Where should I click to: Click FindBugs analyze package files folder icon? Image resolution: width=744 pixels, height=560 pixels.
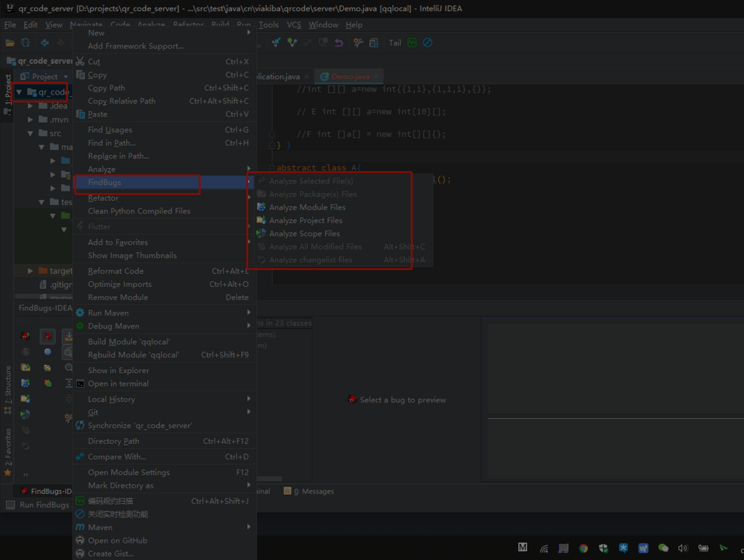pyautogui.click(x=26, y=368)
